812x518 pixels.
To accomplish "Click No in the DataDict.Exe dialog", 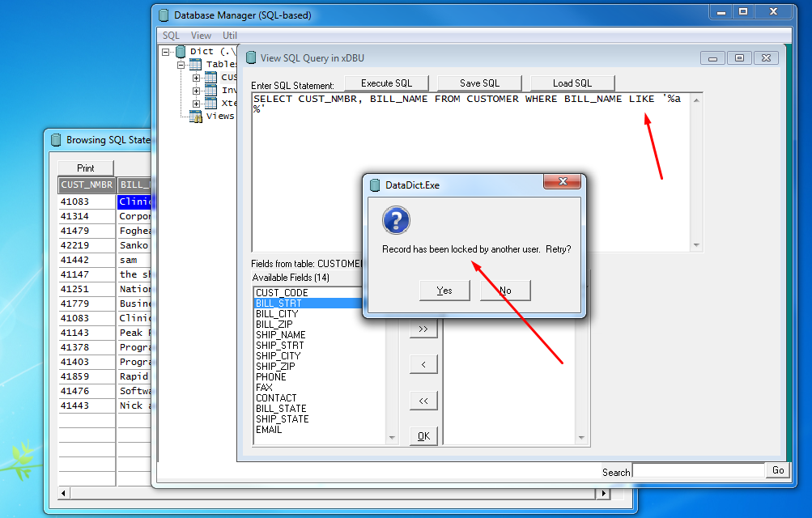I will point(505,291).
